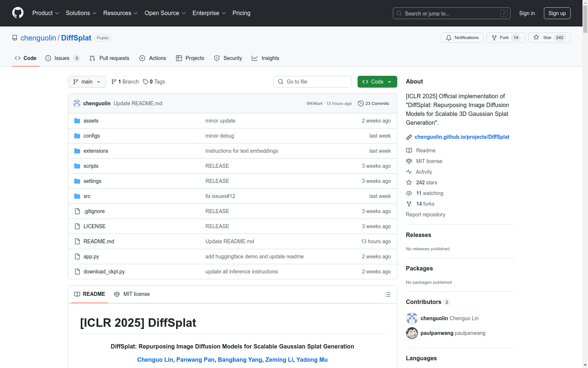Open the README outline icon
The height and width of the screenshot is (368, 588).
[x=387, y=294]
